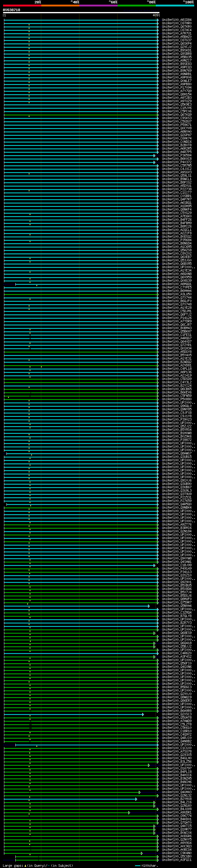Screen dimensions: 197x868
Task: Click the UniRef100_A3FQI1 hit label
Action: point(176,860)
